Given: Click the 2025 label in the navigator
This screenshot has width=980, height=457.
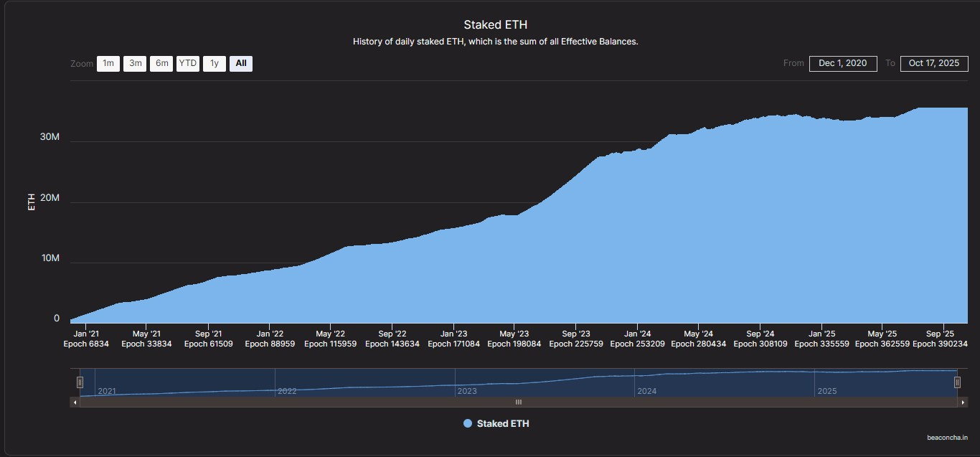Looking at the screenshot, I should point(826,391).
